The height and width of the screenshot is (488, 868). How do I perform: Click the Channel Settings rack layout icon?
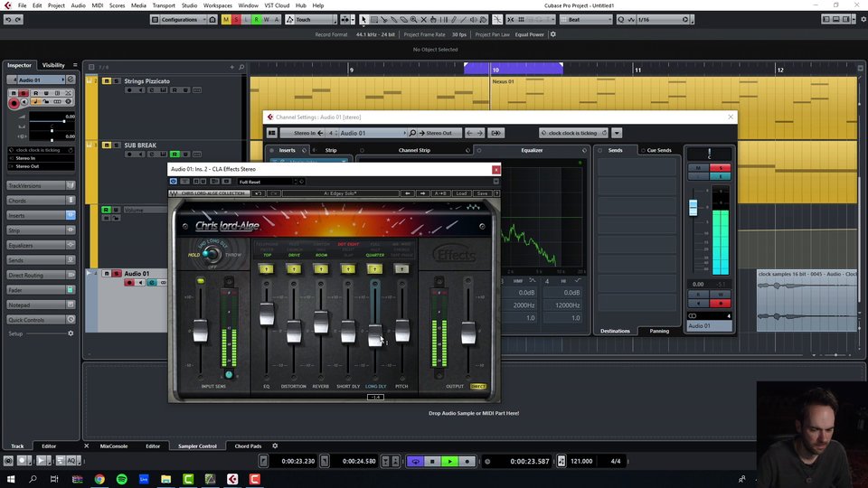272,133
